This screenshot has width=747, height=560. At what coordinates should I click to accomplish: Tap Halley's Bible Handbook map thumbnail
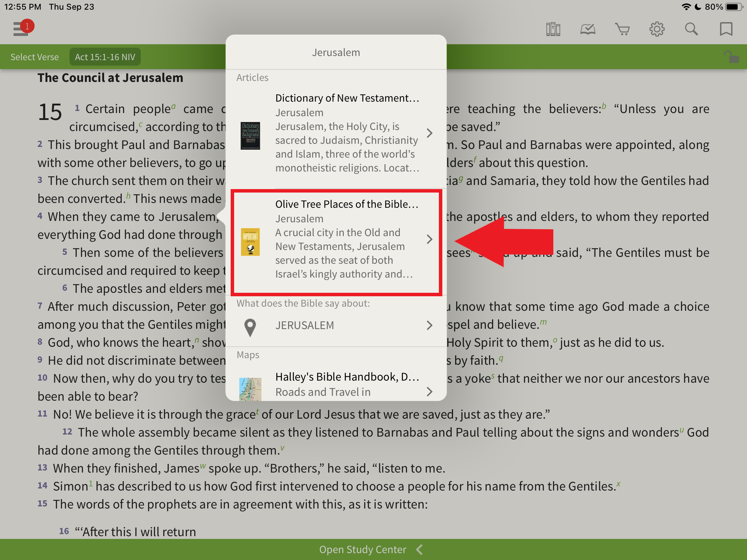coord(250,390)
